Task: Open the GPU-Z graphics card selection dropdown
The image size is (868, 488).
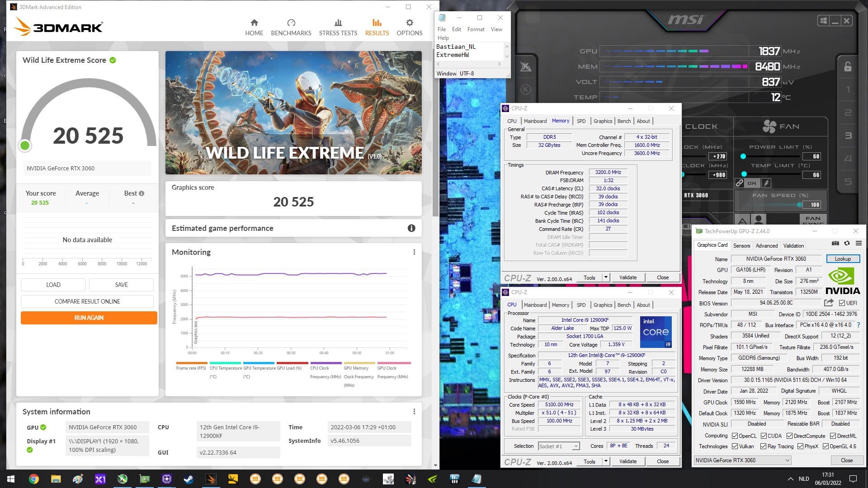Action: [742, 460]
